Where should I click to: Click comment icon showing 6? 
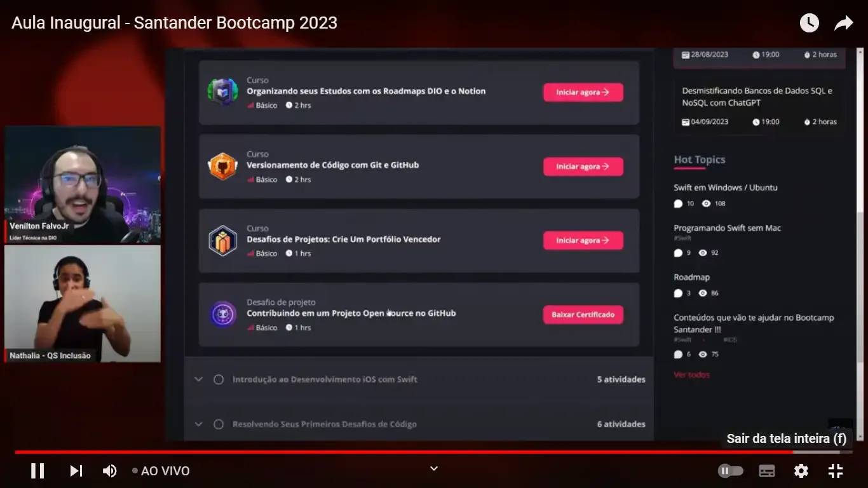tap(678, 355)
